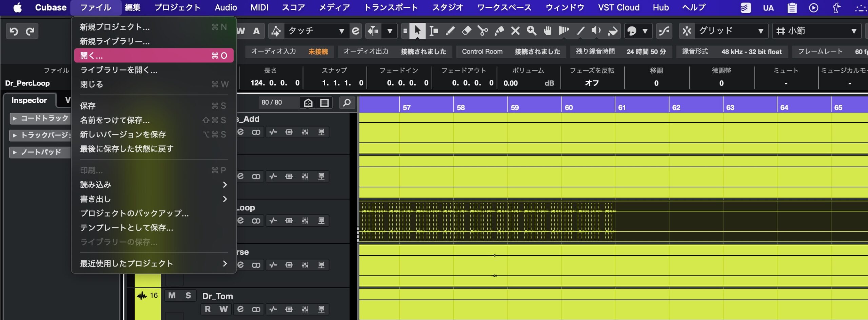Select the Glue tool

pos(499,31)
